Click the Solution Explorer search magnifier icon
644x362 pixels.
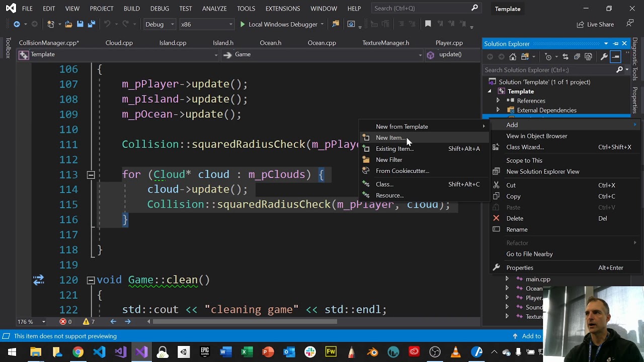(x=619, y=70)
